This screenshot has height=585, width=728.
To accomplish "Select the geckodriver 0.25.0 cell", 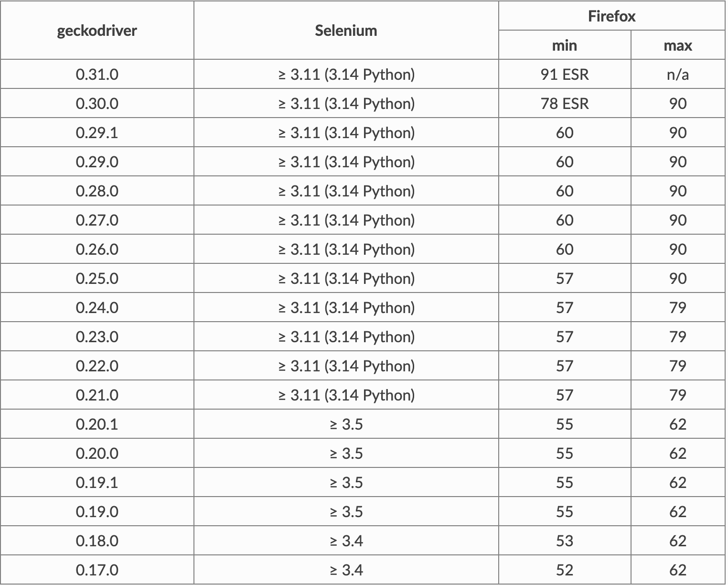I will (97, 279).
